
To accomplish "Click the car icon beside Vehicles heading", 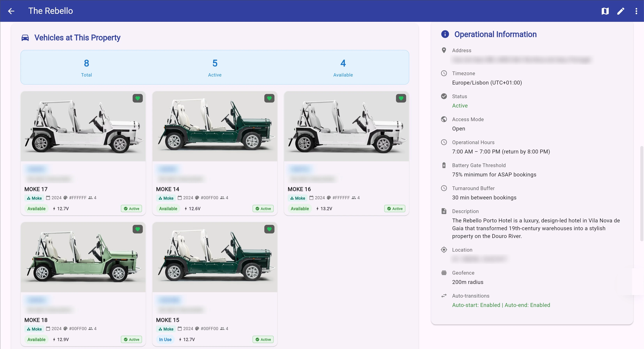I will (x=25, y=38).
